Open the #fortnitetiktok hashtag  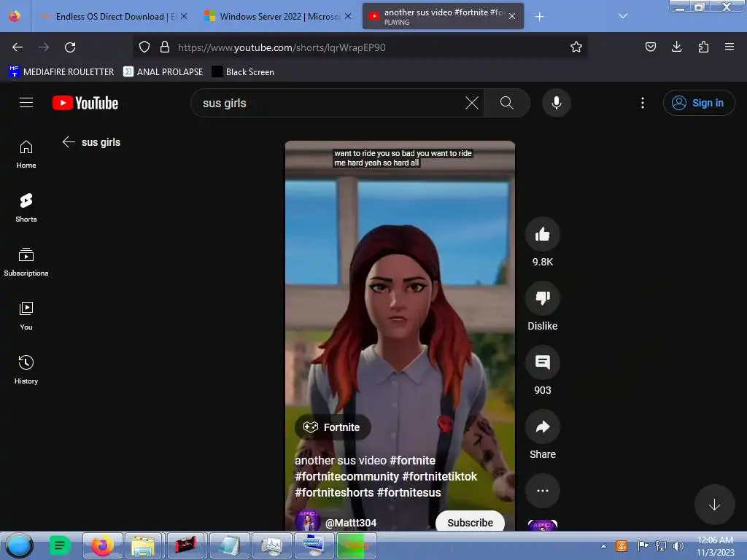tap(440, 476)
